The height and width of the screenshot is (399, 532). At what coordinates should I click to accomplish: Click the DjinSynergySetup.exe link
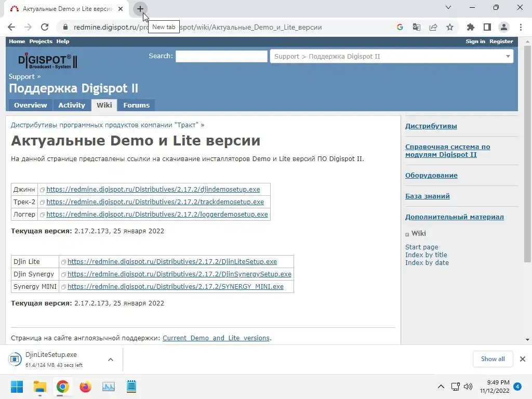tap(179, 274)
